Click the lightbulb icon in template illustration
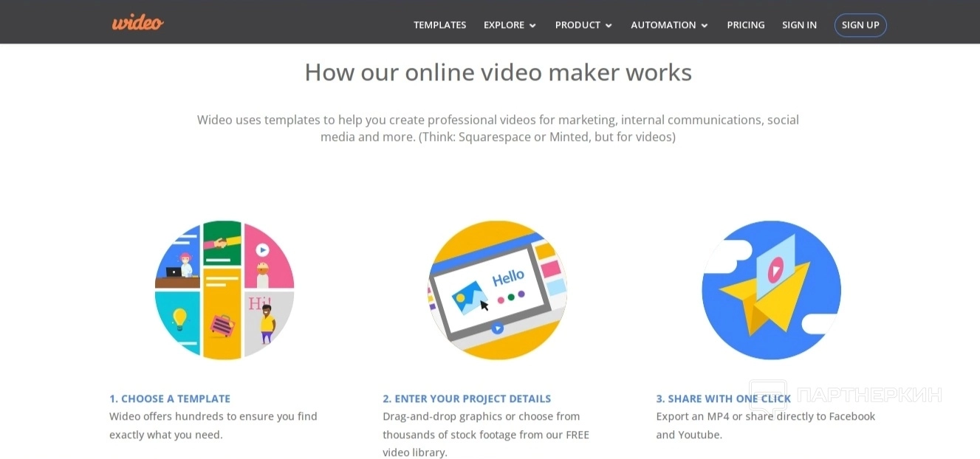 (x=179, y=319)
